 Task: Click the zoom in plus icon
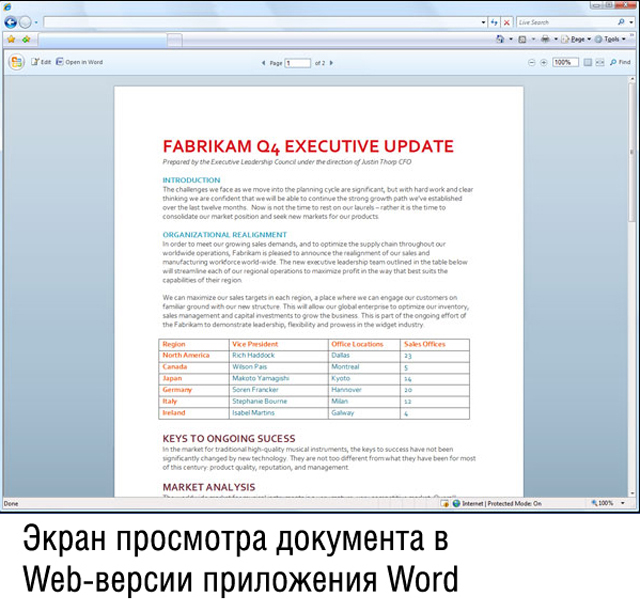click(x=544, y=62)
